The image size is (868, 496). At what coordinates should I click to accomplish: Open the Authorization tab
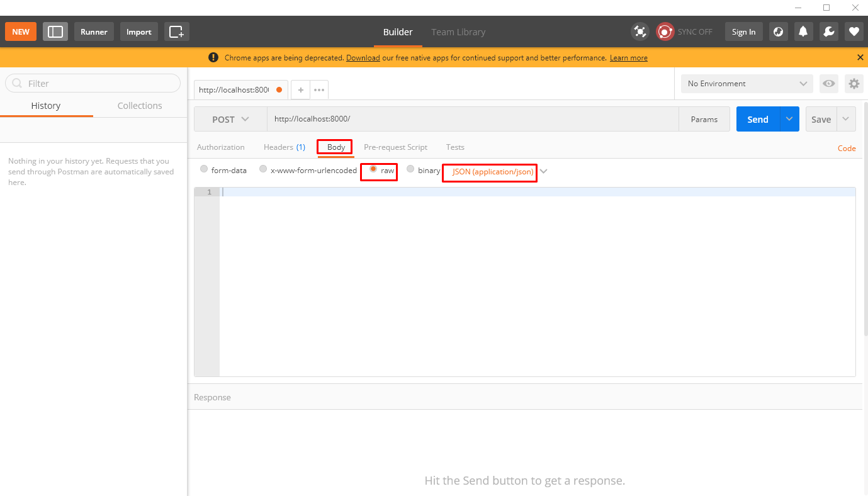220,147
